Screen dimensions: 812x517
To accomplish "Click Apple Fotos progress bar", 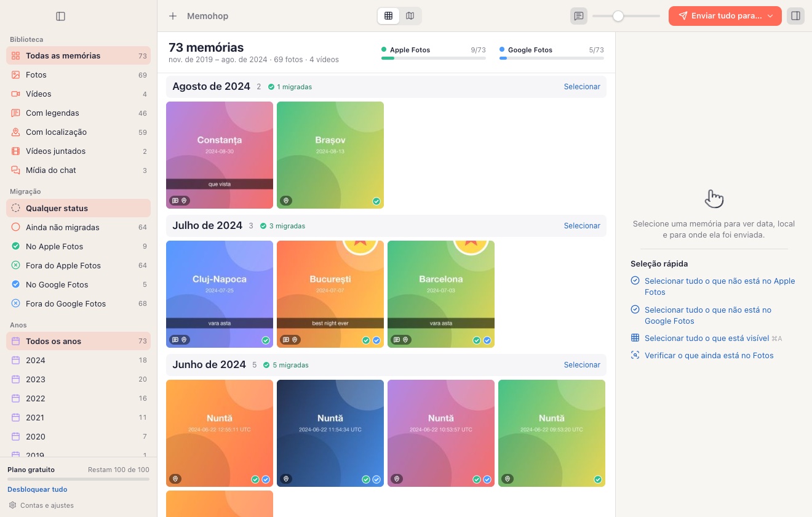I will pyautogui.click(x=434, y=58).
